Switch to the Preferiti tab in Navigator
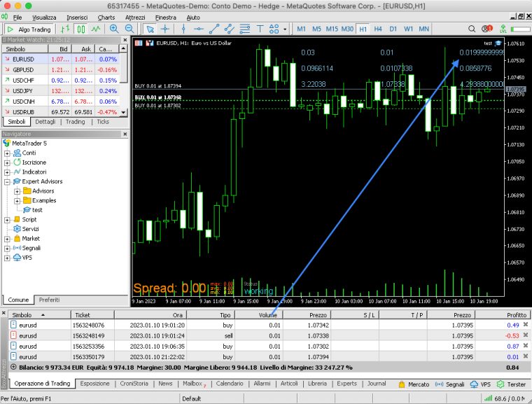This screenshot has height=404, width=532. (x=49, y=300)
